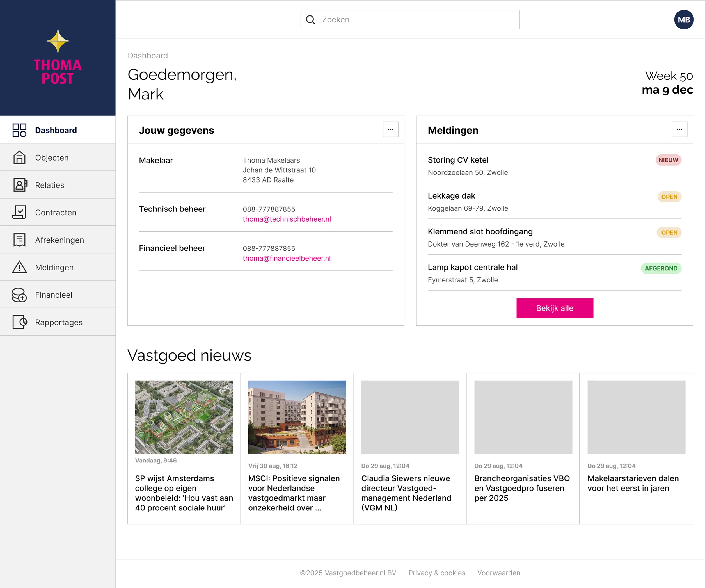
Task: Click the Relaties contact card icon
Action: (x=20, y=185)
